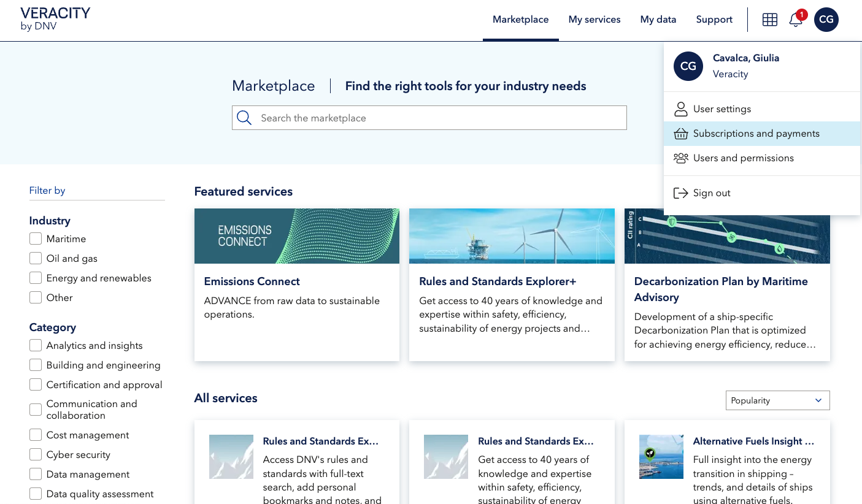The height and width of the screenshot is (504, 862).
Task: Open the Popularity sort dropdown
Action: click(x=777, y=400)
